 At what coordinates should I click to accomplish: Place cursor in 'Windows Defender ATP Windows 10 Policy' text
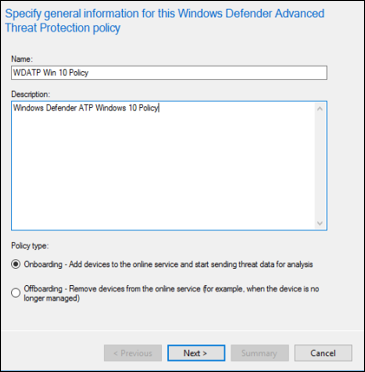tap(85, 108)
